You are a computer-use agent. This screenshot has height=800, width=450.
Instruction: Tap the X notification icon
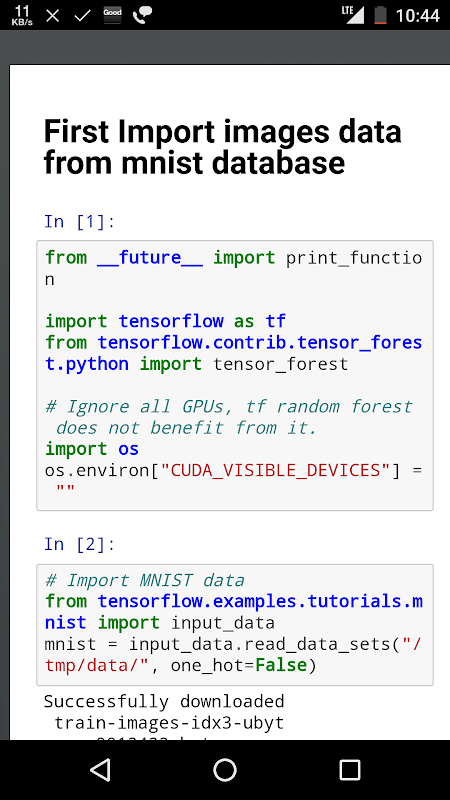53,16
